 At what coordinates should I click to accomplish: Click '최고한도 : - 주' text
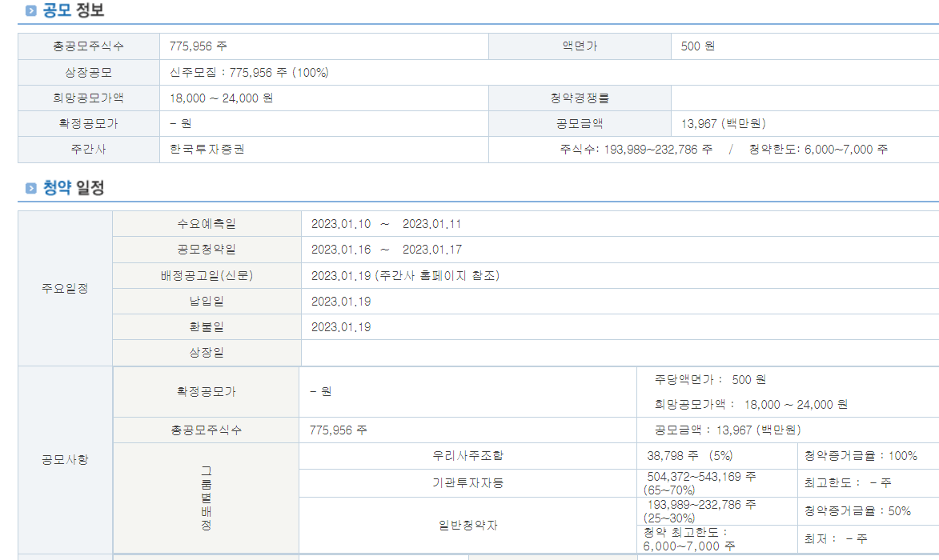[x=848, y=483]
